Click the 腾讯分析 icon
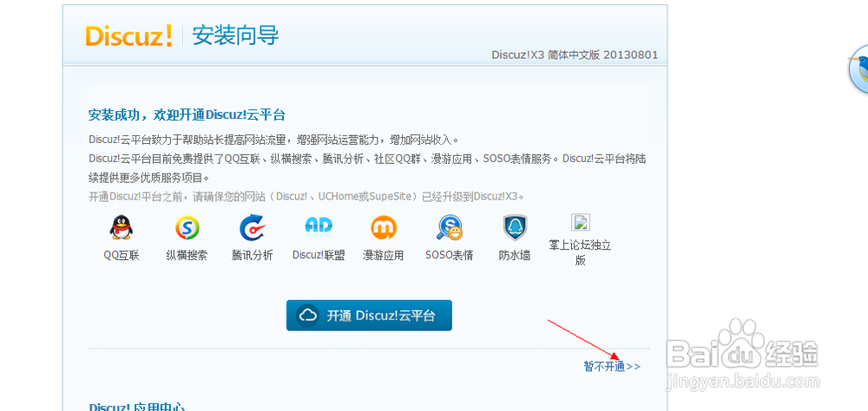This screenshot has height=411, width=868. [x=253, y=227]
